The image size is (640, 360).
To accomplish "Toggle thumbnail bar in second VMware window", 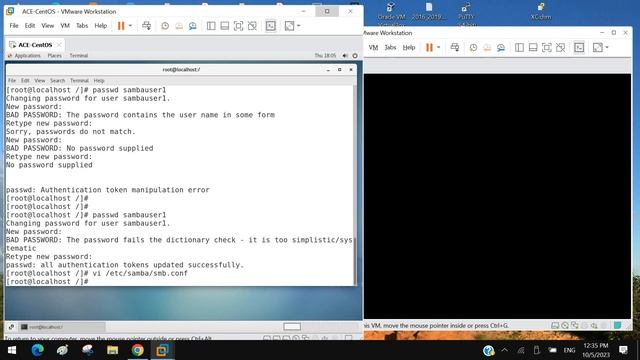I will (533, 47).
